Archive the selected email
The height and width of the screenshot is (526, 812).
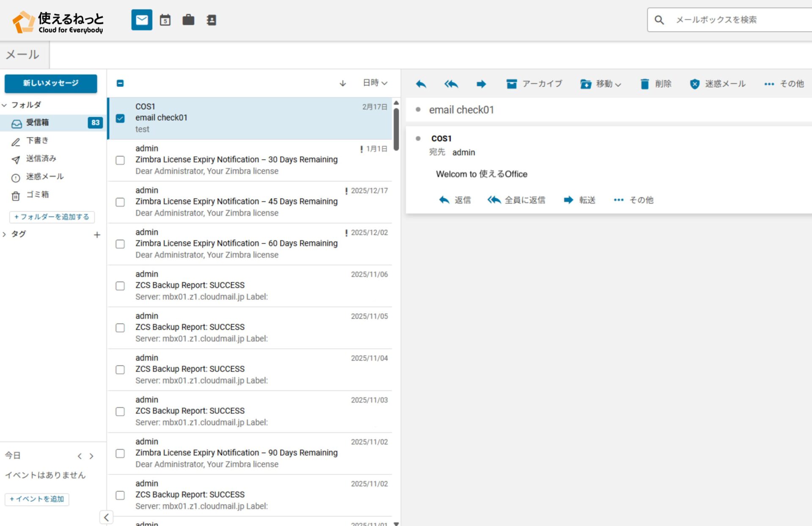click(x=534, y=84)
